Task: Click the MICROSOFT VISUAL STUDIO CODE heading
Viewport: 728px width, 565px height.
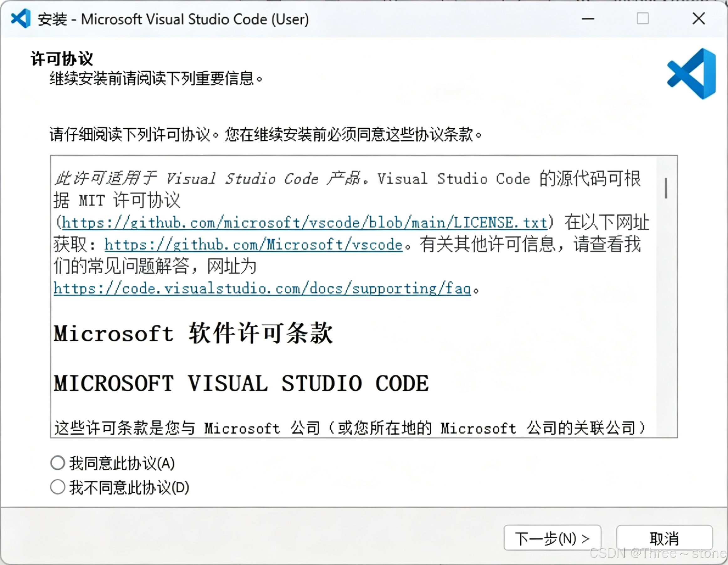Action: [241, 383]
